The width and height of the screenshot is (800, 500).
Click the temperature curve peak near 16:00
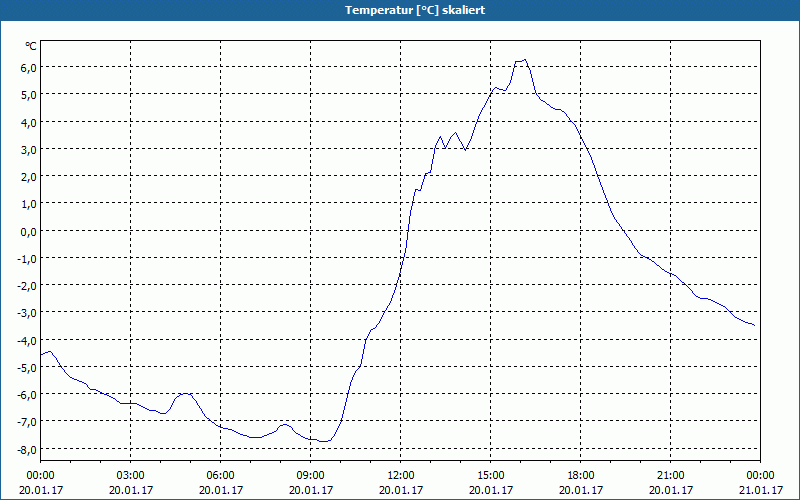[x=524, y=60]
